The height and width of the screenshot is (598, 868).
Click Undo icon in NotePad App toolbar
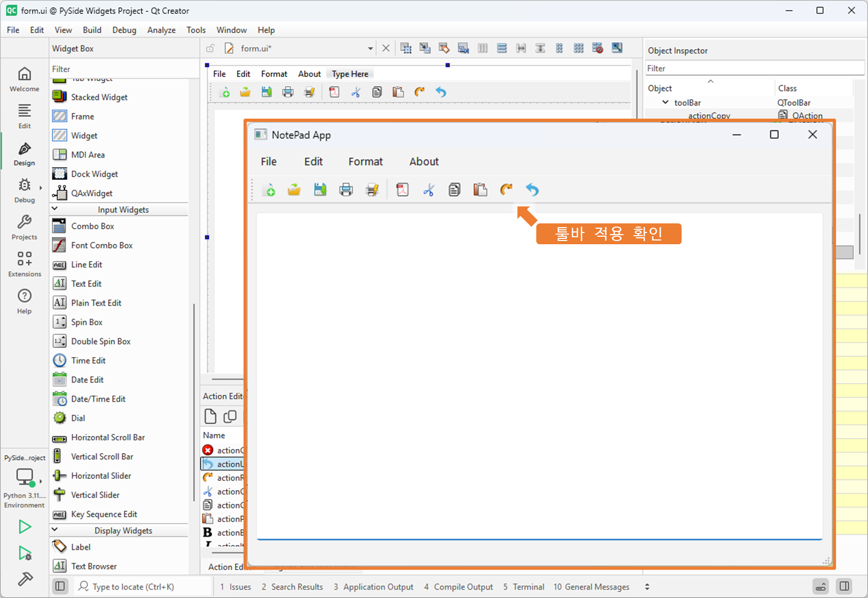(532, 189)
